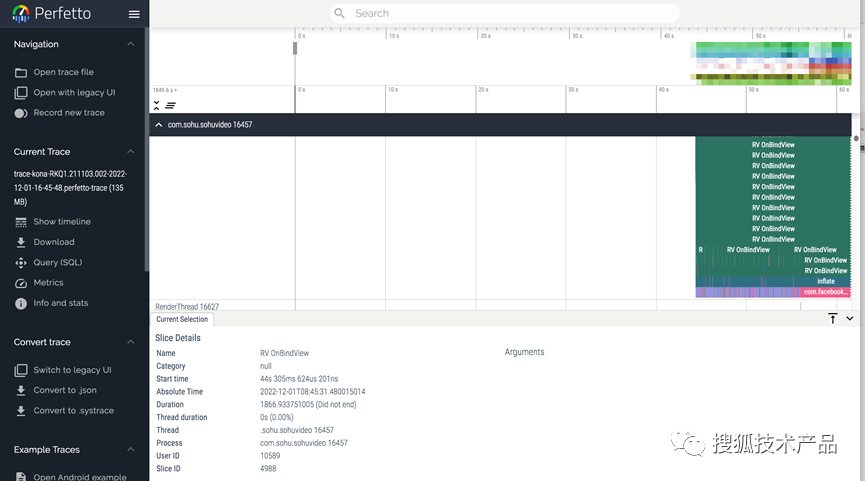Screen dimensions: 865x481
Task: Open Info and stats page
Action: point(61,303)
